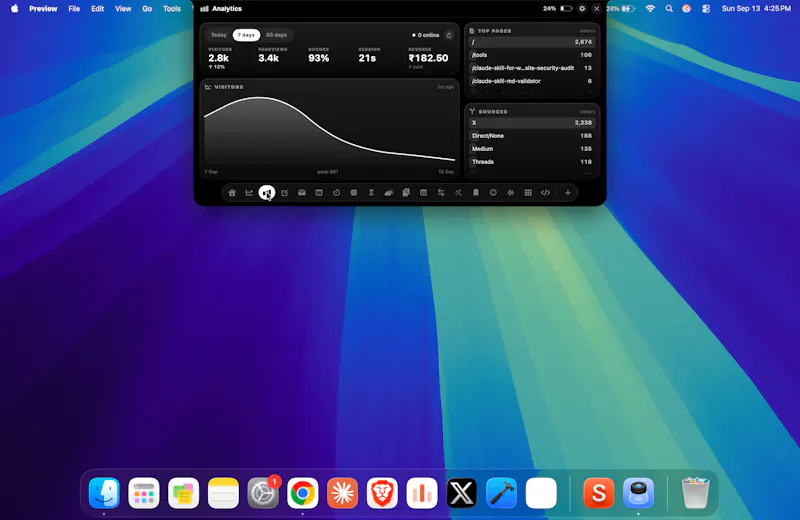Open the inbox tray icon in the toolbar
The height and width of the screenshot is (520, 800).
click(x=302, y=193)
